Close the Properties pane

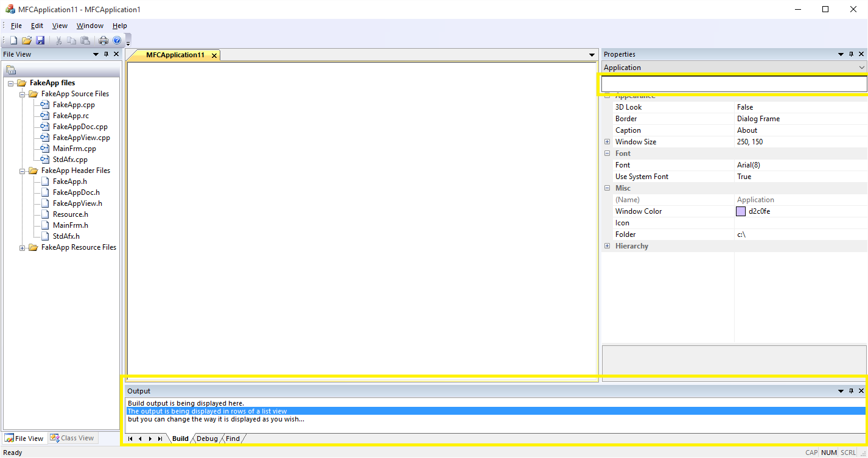[x=861, y=54]
